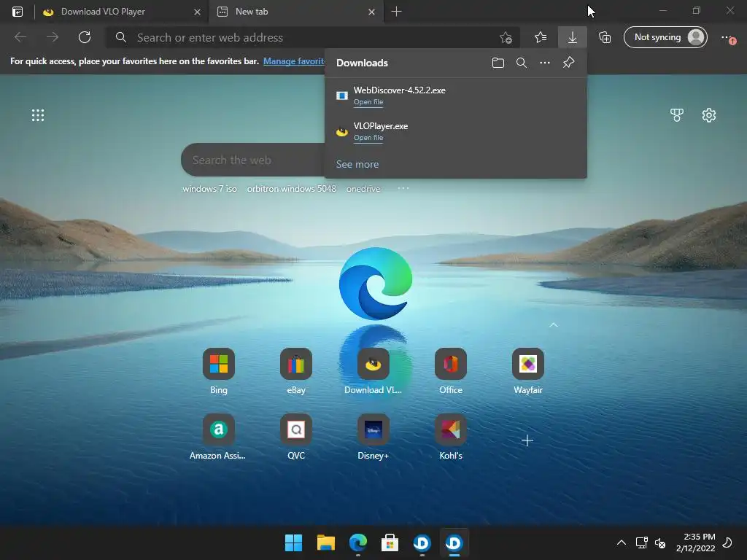Open the vertical tabs menu icon
The height and width of the screenshot is (560, 747).
[18, 12]
